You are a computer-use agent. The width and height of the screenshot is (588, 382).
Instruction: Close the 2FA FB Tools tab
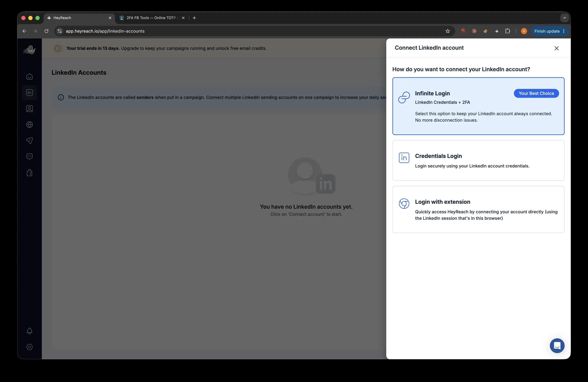click(183, 18)
